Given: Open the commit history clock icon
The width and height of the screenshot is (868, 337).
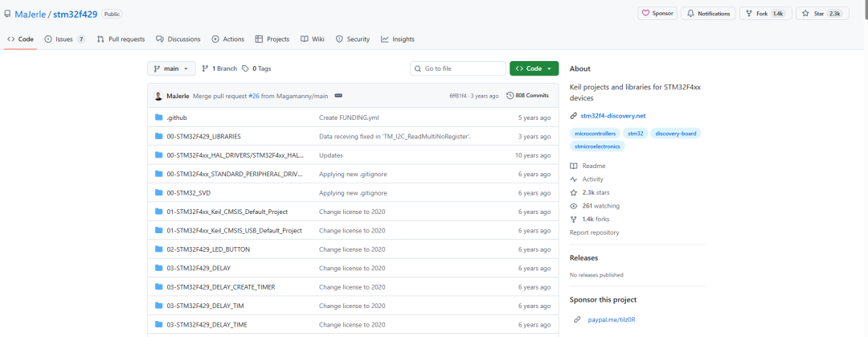Looking at the screenshot, I should [510, 96].
